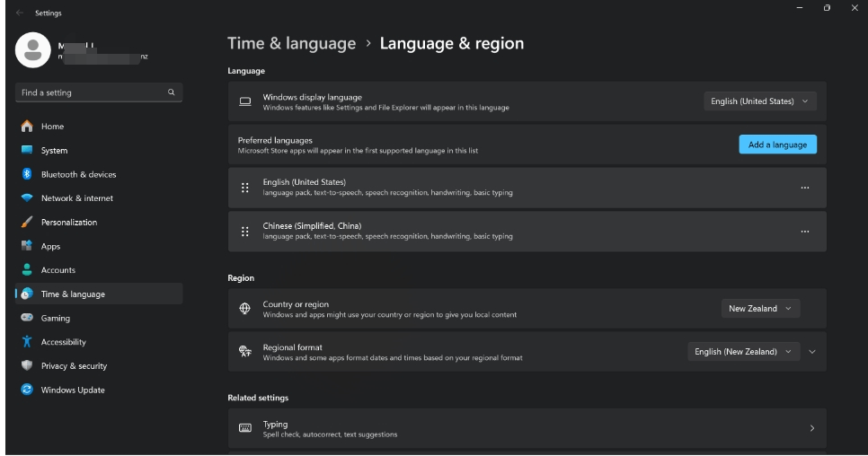Maximize or restore the Settings window

click(x=827, y=8)
